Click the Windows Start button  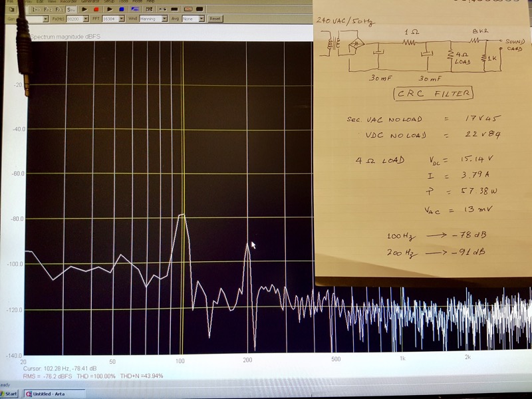point(9,394)
